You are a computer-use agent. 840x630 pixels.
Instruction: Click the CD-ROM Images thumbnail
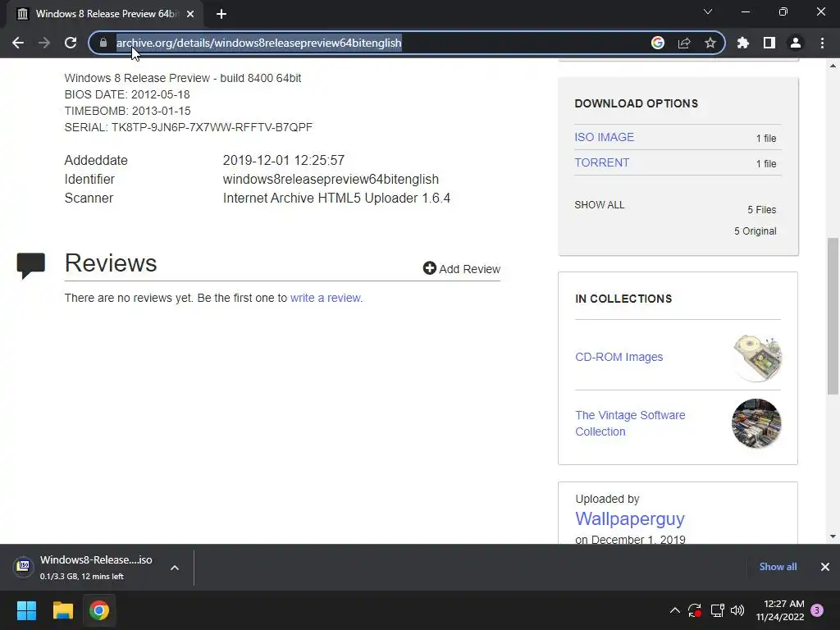[x=756, y=358]
